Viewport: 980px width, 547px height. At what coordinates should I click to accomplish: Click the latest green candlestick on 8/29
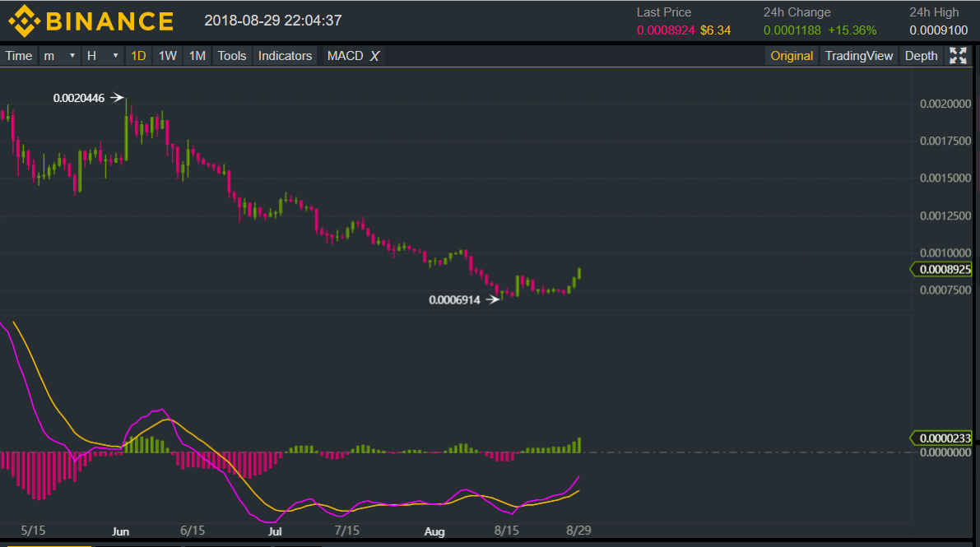coord(580,273)
